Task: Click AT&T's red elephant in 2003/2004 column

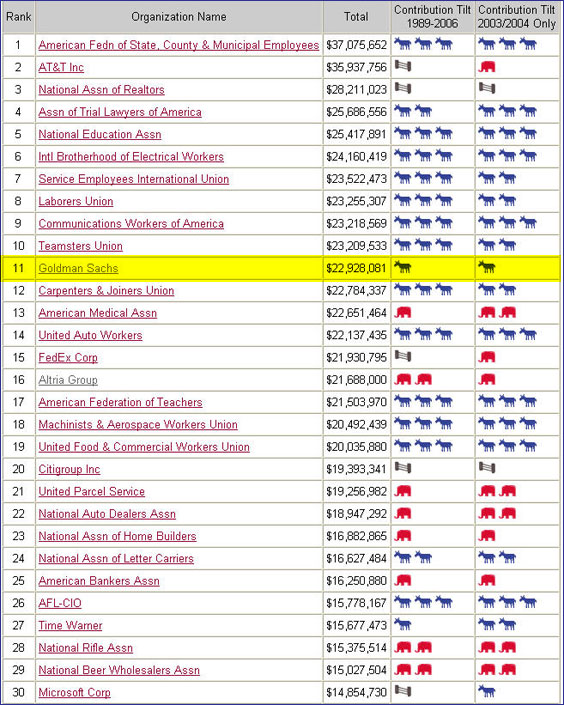Action: point(487,67)
